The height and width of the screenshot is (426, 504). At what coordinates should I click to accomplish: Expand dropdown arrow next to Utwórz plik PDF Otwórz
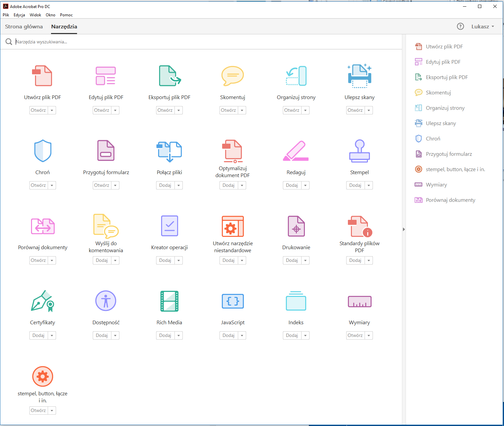tap(52, 110)
